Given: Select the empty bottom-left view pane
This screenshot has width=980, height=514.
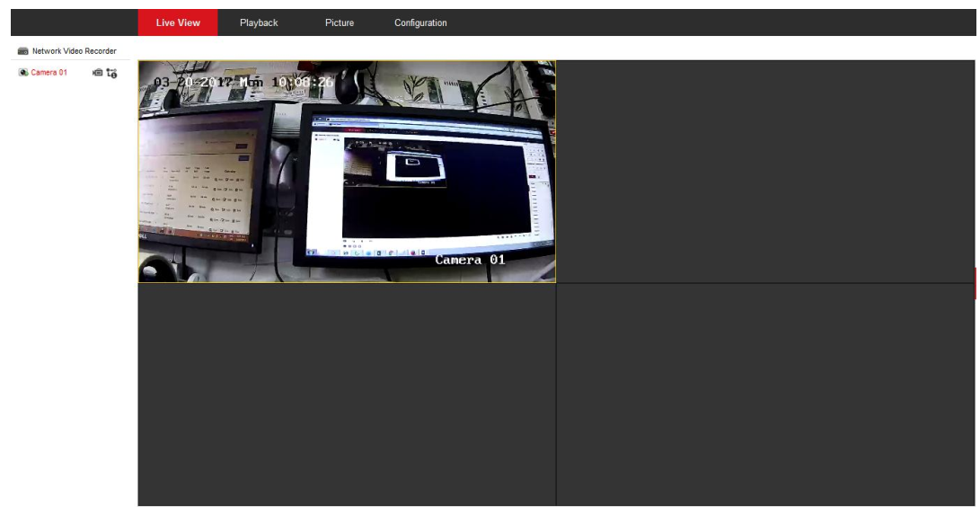Looking at the screenshot, I should [347, 394].
